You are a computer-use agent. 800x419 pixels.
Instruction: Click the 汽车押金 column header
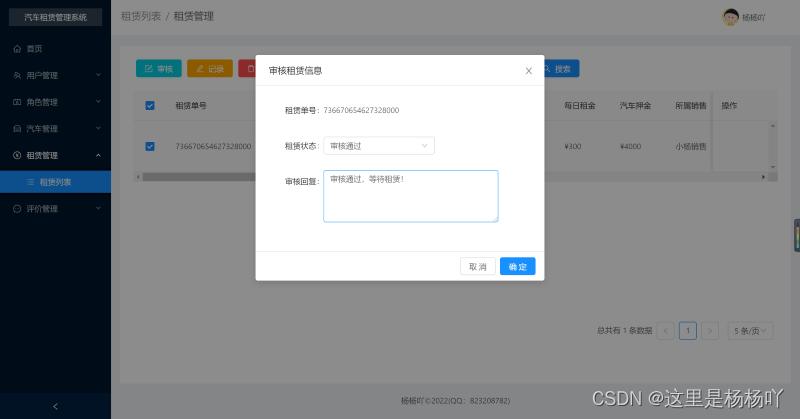pyautogui.click(x=635, y=106)
